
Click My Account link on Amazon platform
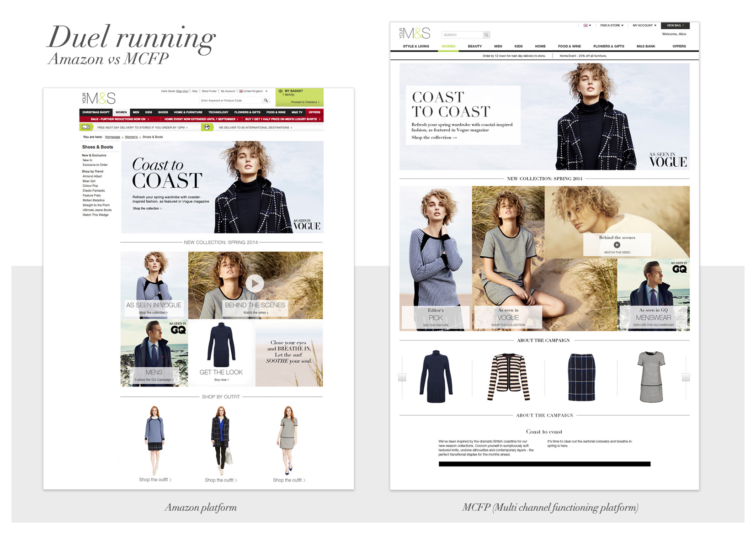tap(228, 91)
